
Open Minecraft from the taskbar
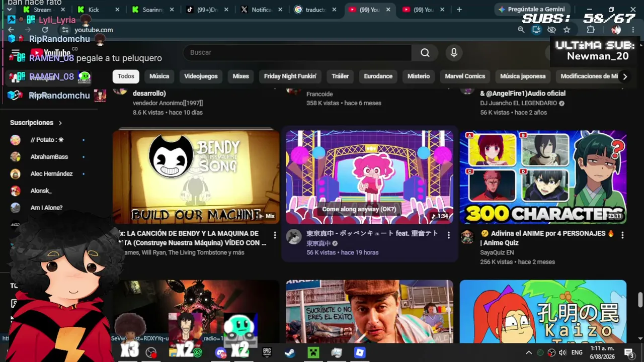tap(313, 352)
